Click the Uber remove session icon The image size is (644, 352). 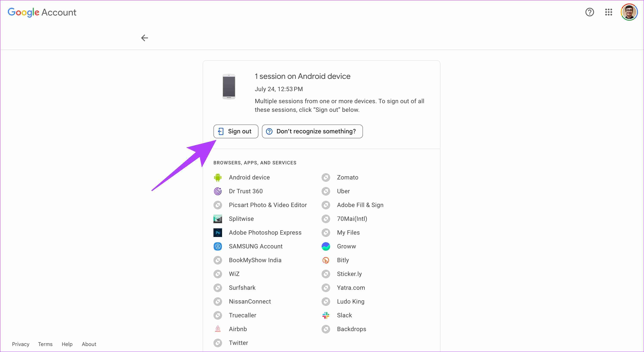coord(326,191)
